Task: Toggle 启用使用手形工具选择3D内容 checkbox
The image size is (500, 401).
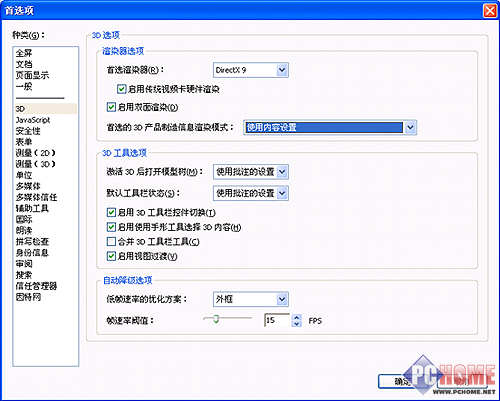Action: click(x=111, y=227)
